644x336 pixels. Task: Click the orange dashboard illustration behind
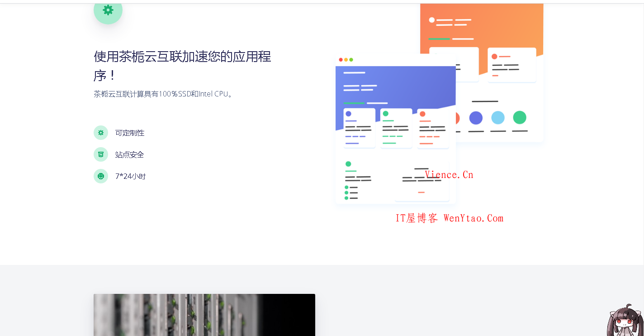[x=482, y=72]
